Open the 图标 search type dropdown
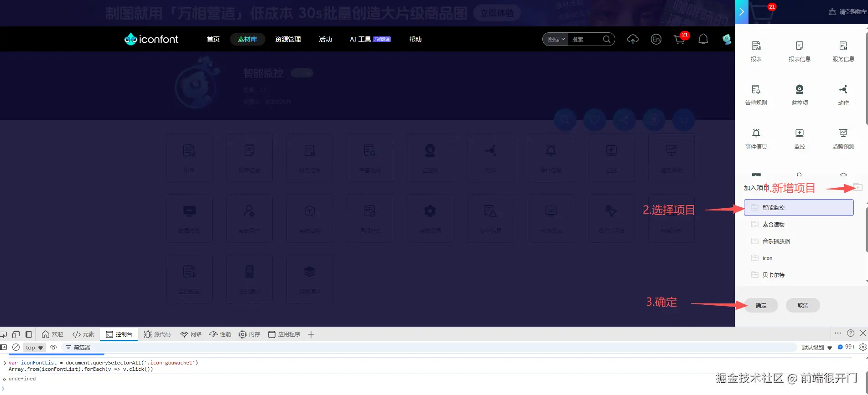This screenshot has height=395, width=868. 556,39
